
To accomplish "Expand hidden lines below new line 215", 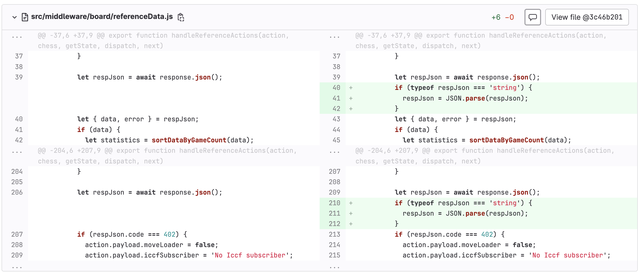I will (334, 267).
